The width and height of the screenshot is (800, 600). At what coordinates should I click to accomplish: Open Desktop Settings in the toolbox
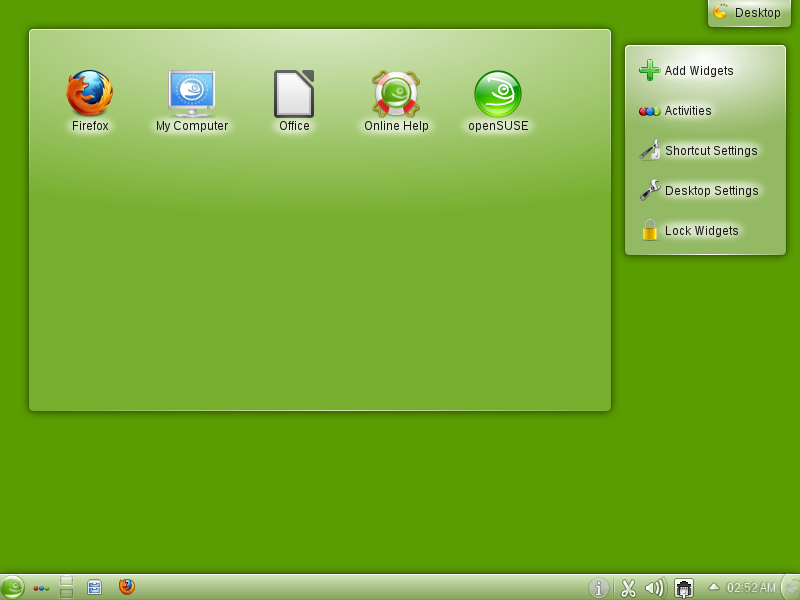click(699, 190)
